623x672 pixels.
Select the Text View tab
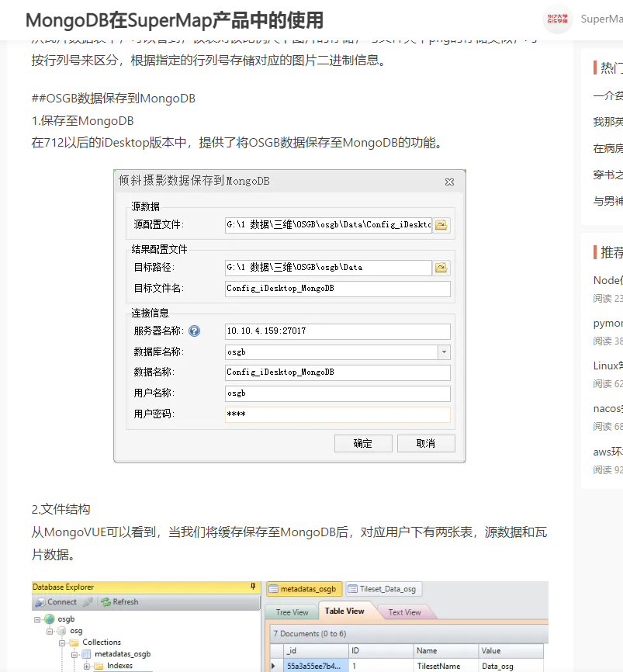click(x=404, y=612)
